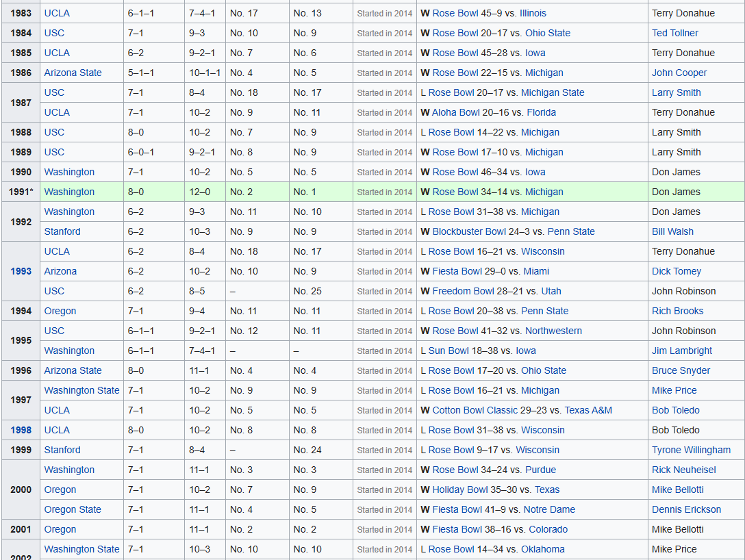Viewport: 745px width, 560px height.
Task: Open the blue Mike Bellotti link in 2000
Action: pos(677,491)
